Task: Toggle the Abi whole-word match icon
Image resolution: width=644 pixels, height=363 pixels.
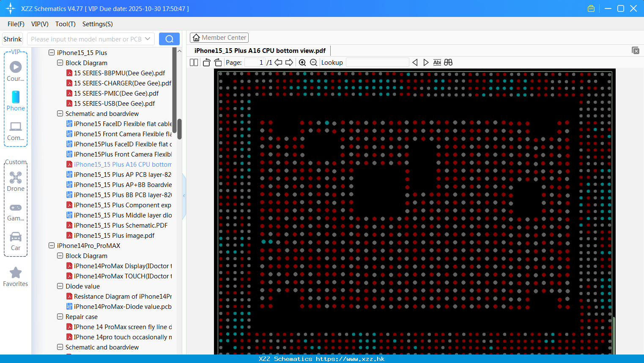Action: point(437,62)
